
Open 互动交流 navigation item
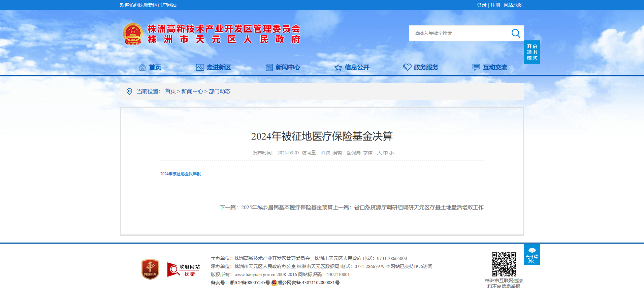(490, 67)
